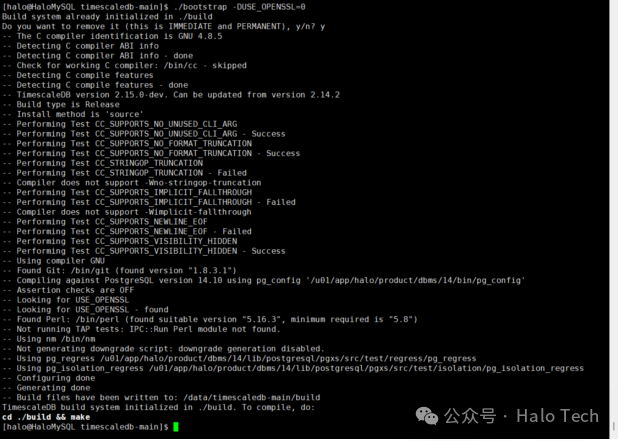Click 'CC_STRINGOP_TRUNCATION - Failed' line
619x441 pixels.
[124, 173]
